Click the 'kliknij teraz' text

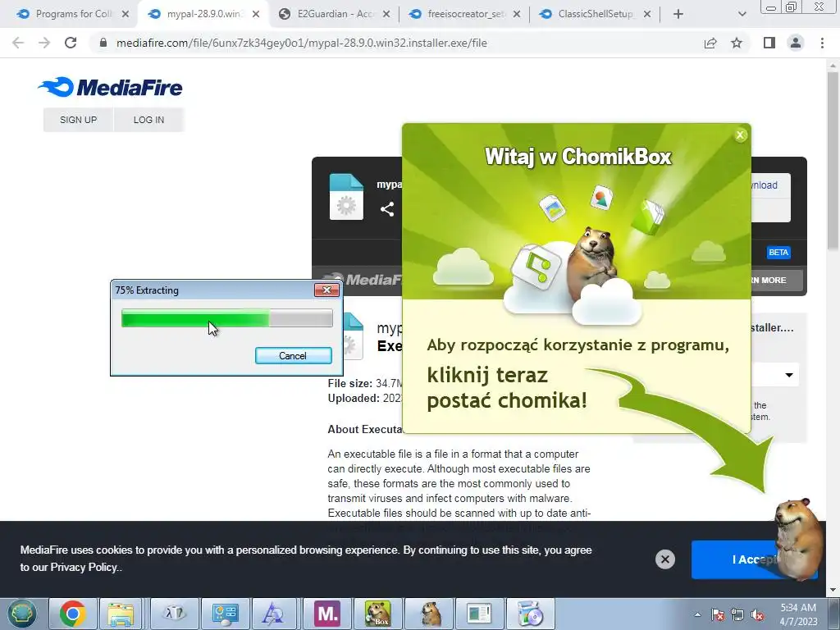487,375
